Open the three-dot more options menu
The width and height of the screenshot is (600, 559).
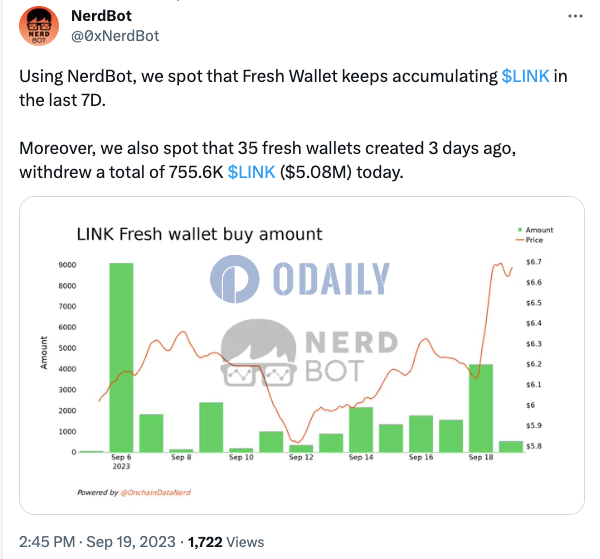tap(575, 16)
